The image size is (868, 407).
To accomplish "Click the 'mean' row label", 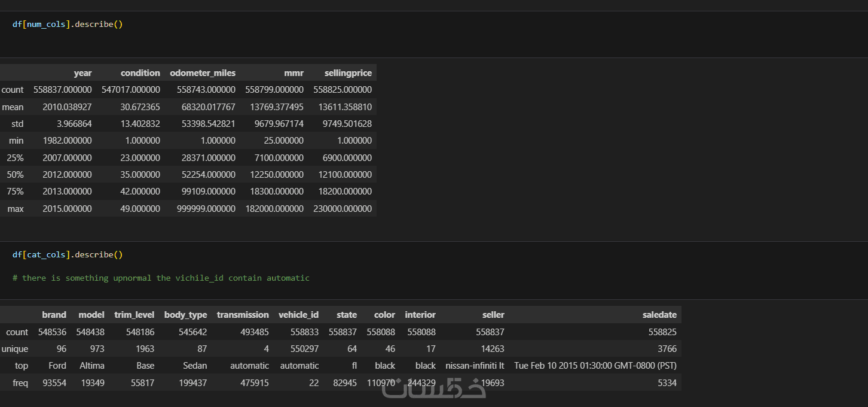I will pos(13,107).
